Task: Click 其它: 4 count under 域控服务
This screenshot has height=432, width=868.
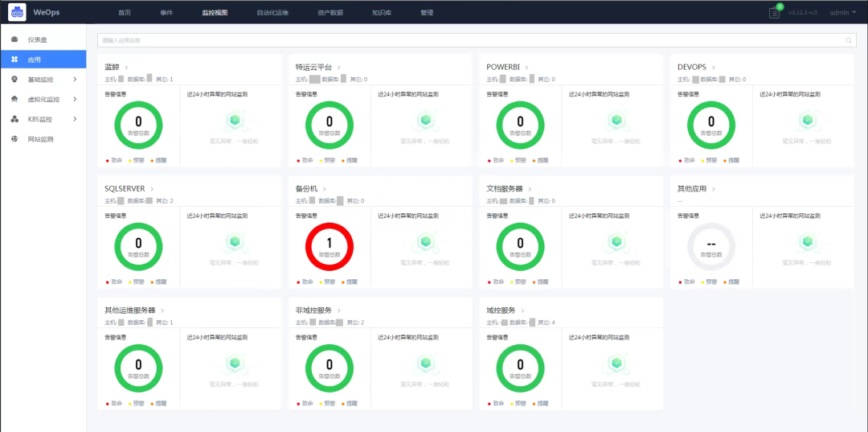Action: pyautogui.click(x=546, y=323)
